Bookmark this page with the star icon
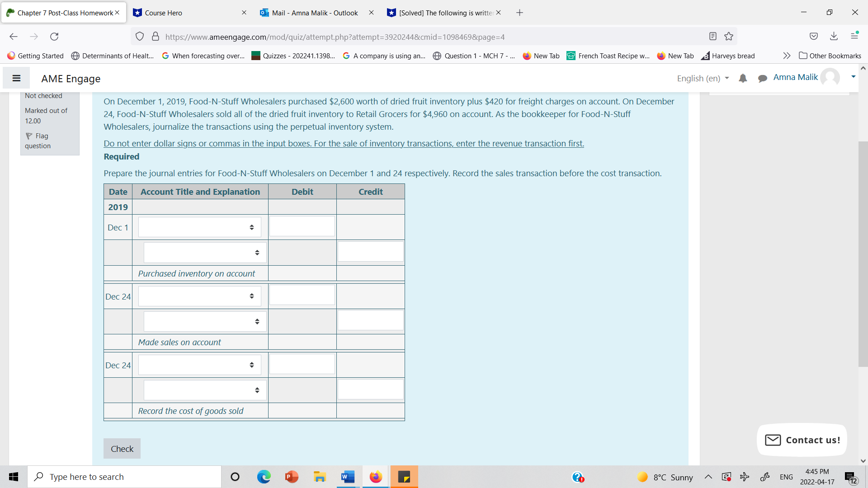868x488 pixels. 729,37
